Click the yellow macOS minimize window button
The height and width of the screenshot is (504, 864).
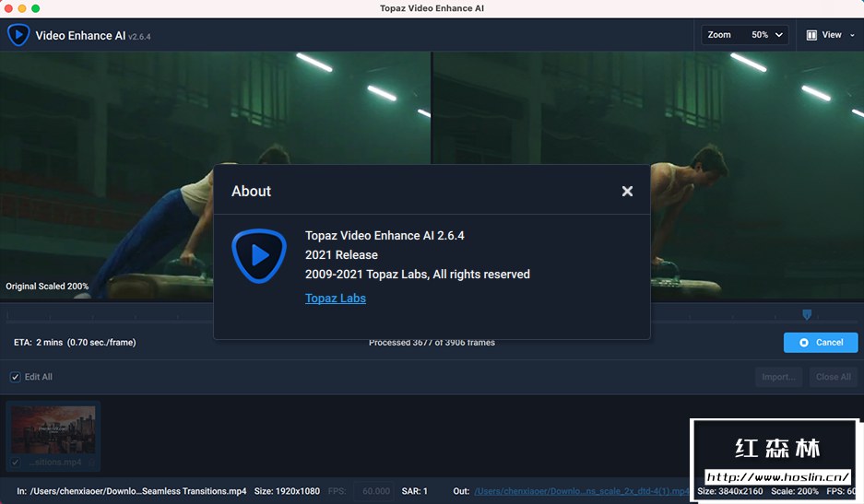[22, 8]
